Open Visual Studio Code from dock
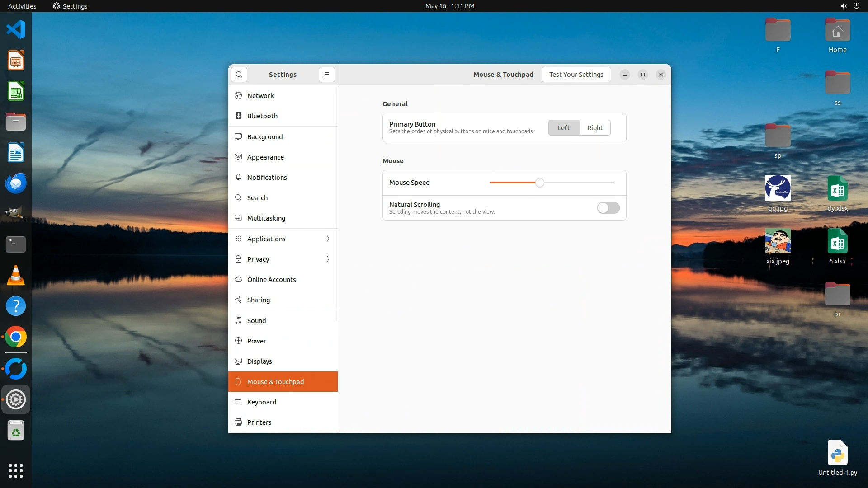868x488 pixels. coord(16,30)
